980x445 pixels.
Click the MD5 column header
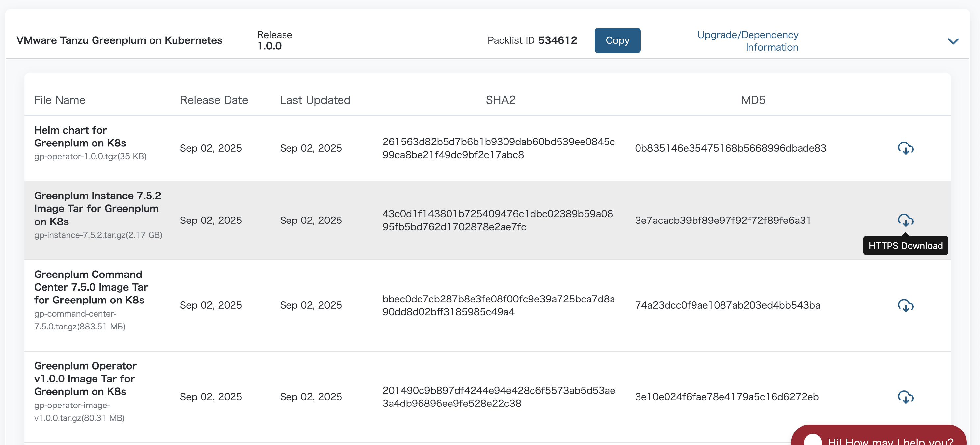tap(752, 100)
